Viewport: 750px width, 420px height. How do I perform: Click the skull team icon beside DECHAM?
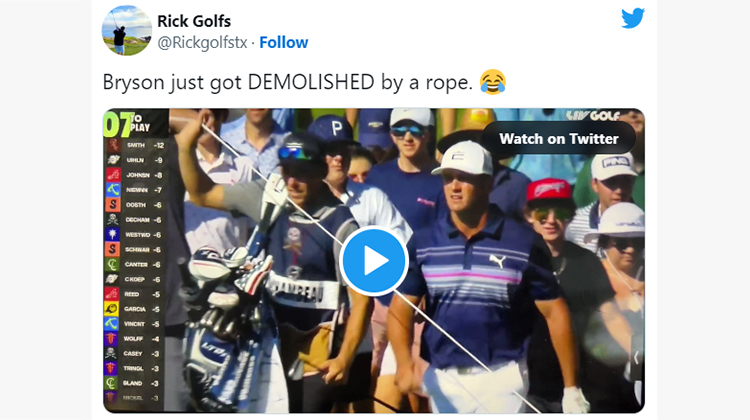[112, 220]
